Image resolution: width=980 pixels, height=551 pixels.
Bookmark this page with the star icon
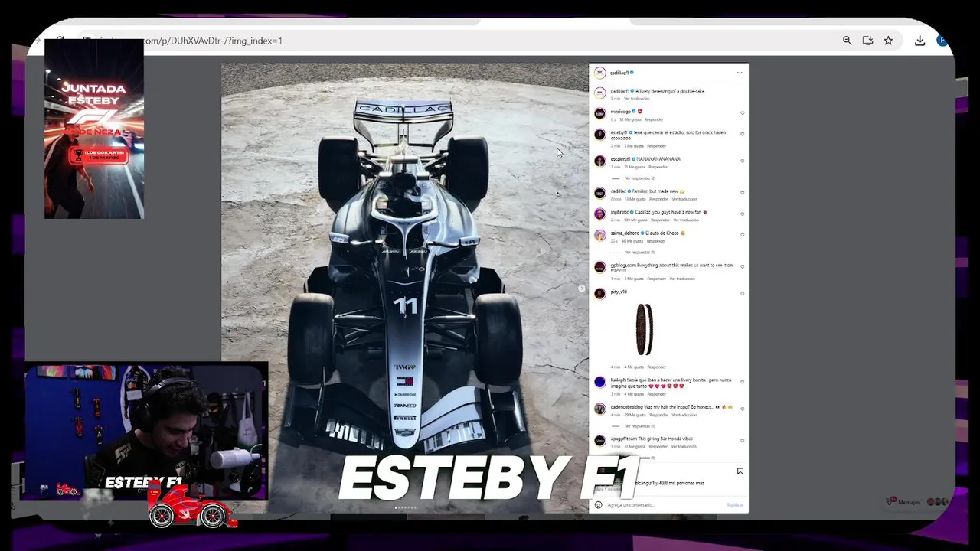point(888,41)
